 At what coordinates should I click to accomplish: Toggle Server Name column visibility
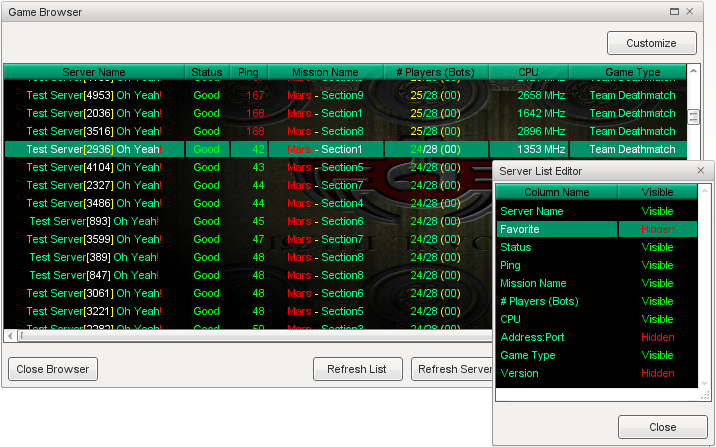[657, 211]
